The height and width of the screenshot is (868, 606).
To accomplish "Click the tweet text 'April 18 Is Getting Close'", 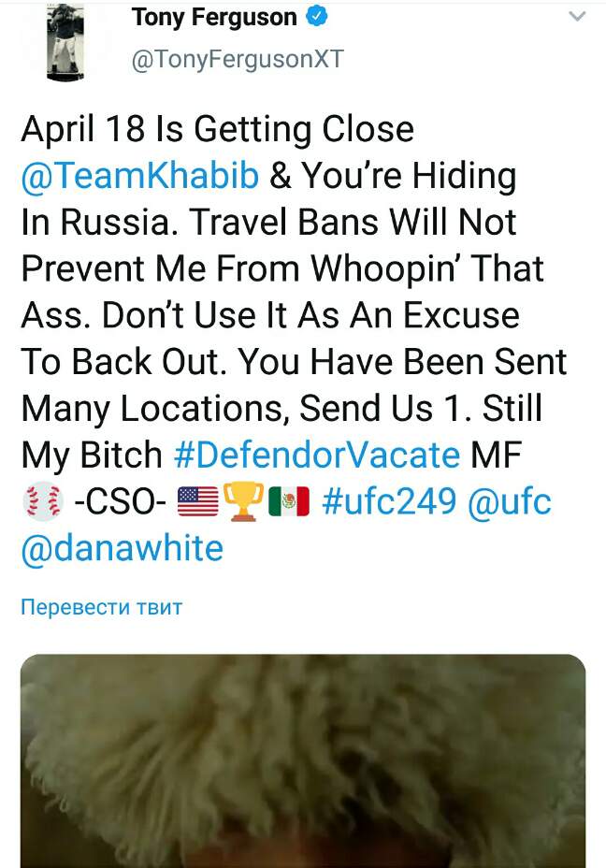I will coord(218,130).
